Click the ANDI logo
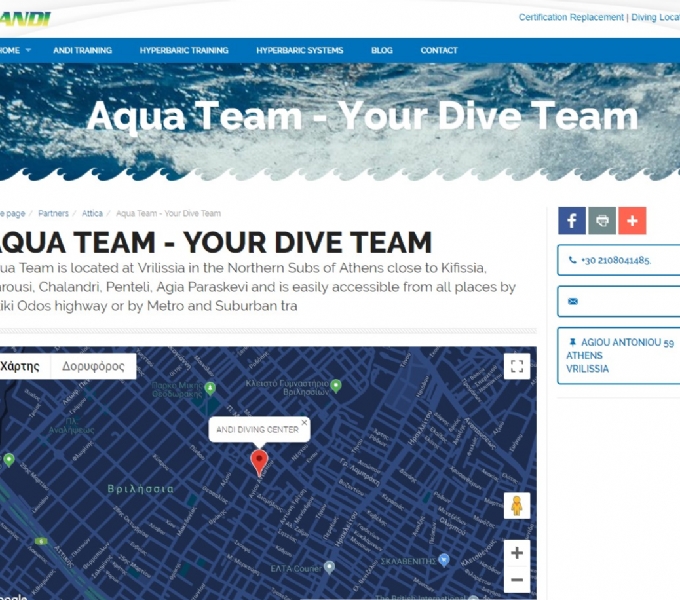This screenshot has height=600, width=680. (x=25, y=19)
